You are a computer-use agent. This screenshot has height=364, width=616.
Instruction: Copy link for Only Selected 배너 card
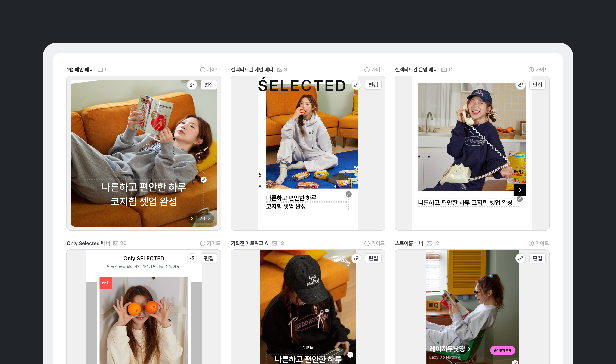tap(192, 258)
